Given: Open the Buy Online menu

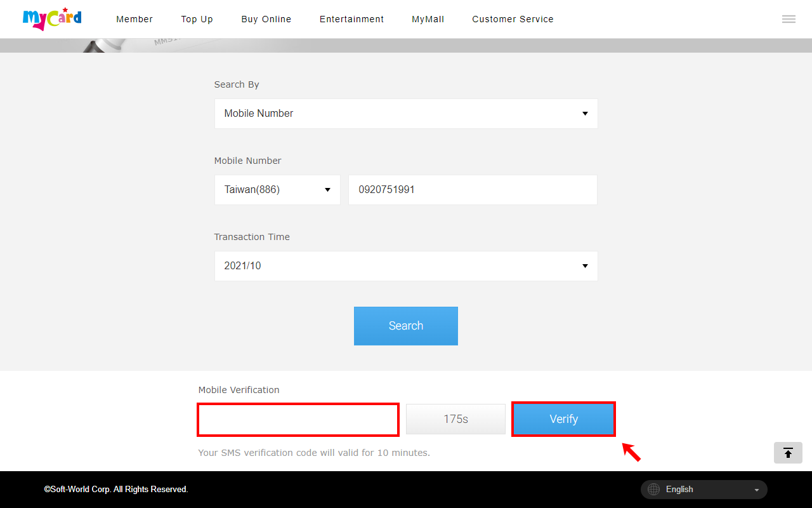Looking at the screenshot, I should (x=266, y=19).
